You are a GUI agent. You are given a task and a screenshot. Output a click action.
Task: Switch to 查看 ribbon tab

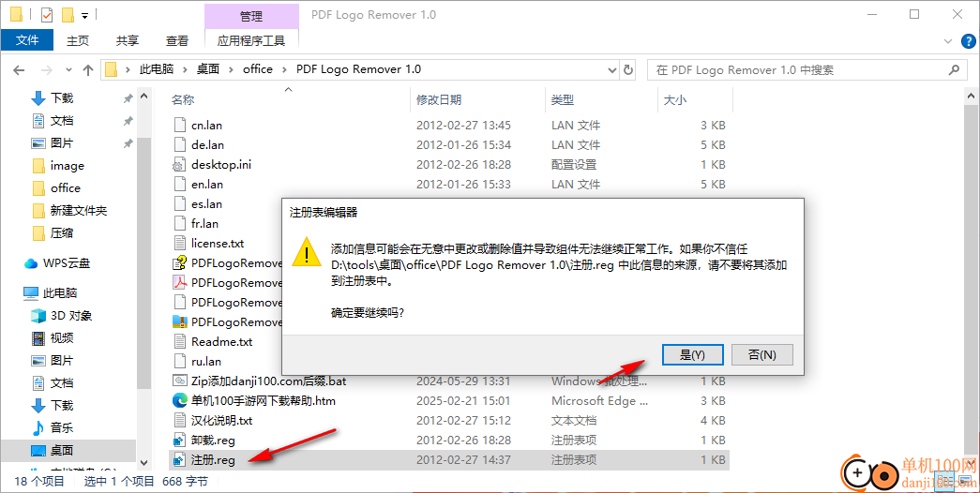coord(177,40)
